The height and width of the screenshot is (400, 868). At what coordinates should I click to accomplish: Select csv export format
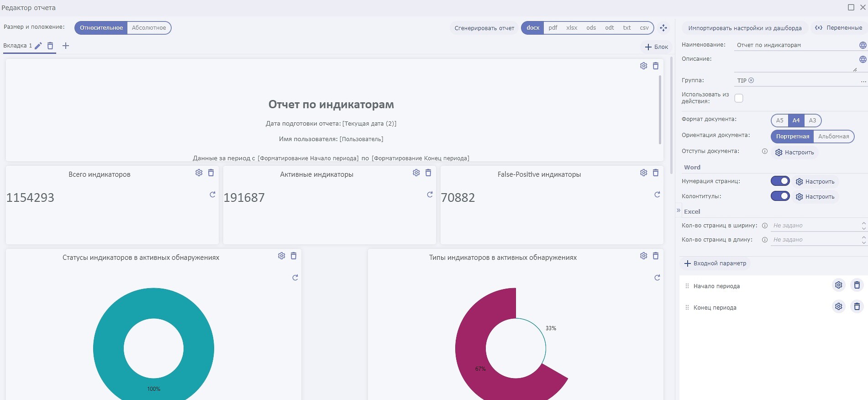644,28
